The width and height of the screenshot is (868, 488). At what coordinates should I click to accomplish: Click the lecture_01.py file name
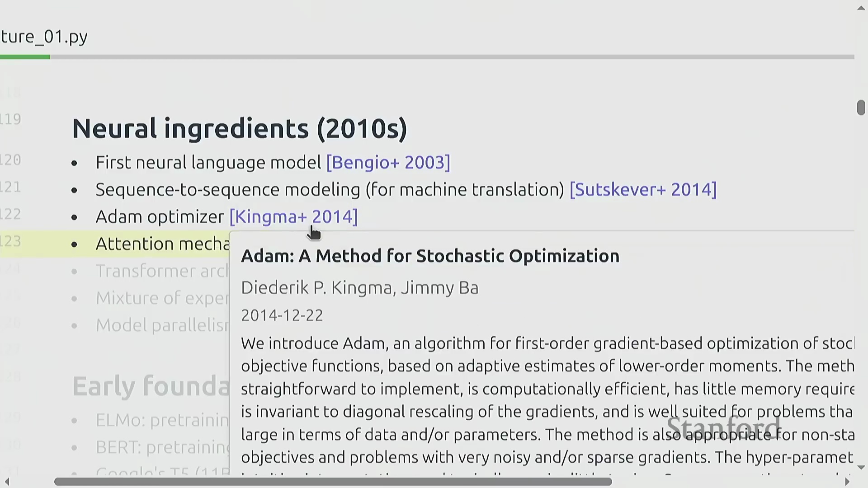coord(44,37)
